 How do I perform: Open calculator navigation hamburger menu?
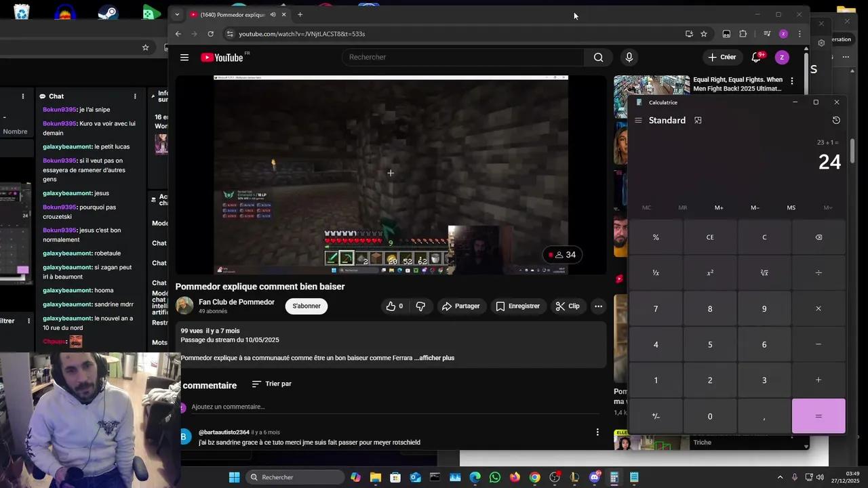coord(638,121)
